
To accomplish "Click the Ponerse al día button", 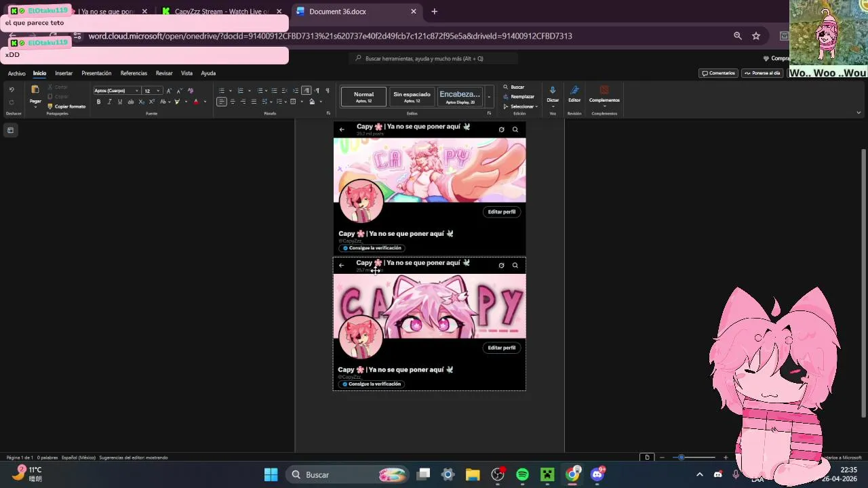I will [x=763, y=73].
